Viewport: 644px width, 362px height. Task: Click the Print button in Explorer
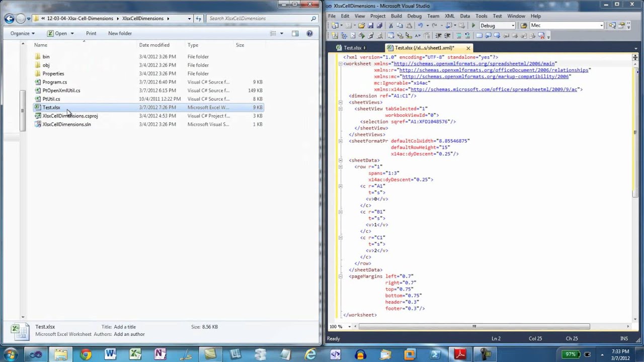(91, 33)
